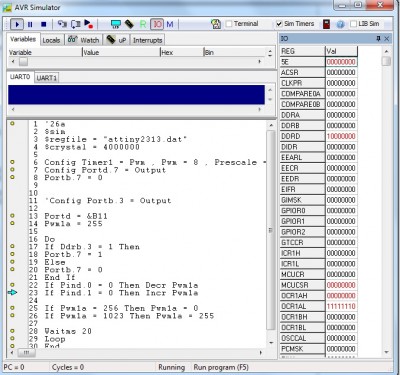This screenshot has width=400, height=375.
Task: Click the IO panel scrollbar up arrow
Action: click(x=386, y=51)
